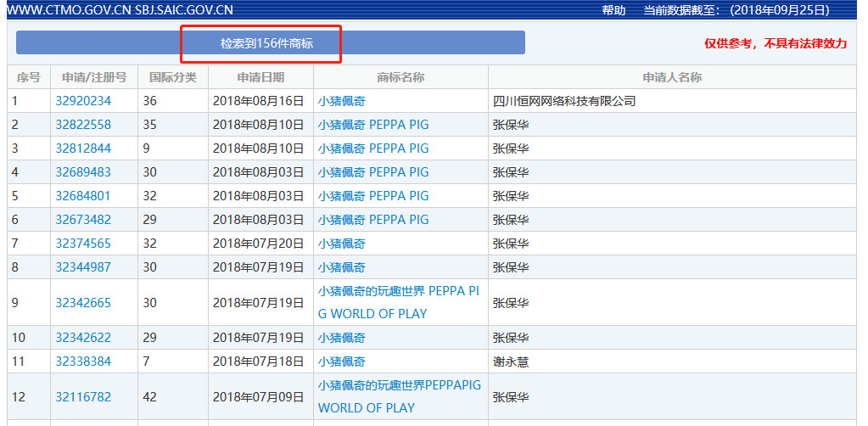Open registration number 32338384
Image resolution: width=868 pixels, height=426 pixels.
tap(83, 362)
